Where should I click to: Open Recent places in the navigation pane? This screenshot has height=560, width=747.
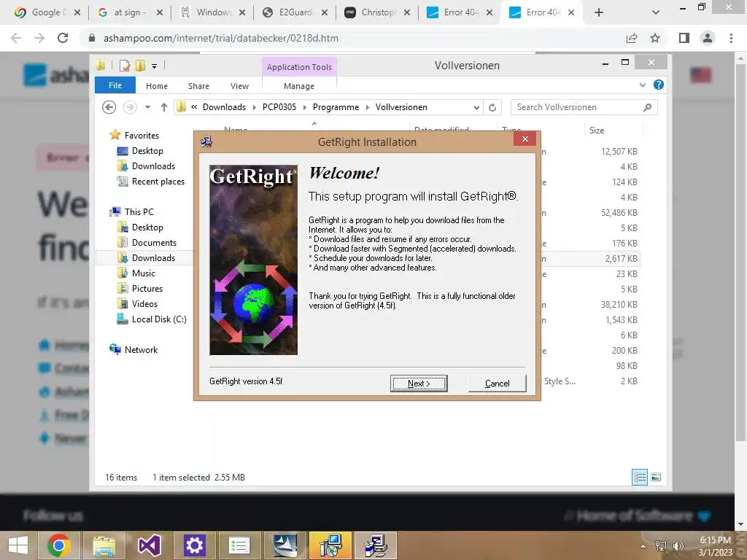(x=158, y=182)
